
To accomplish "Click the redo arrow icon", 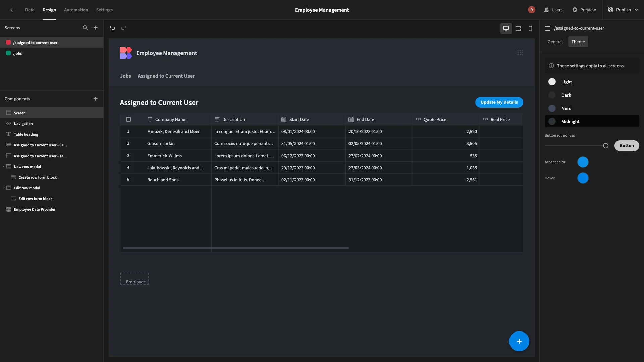I will (x=124, y=28).
